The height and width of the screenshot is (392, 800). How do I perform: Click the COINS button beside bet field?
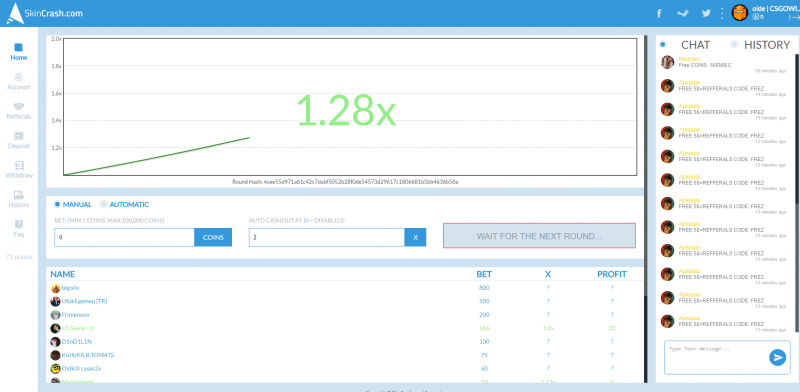[x=213, y=237]
